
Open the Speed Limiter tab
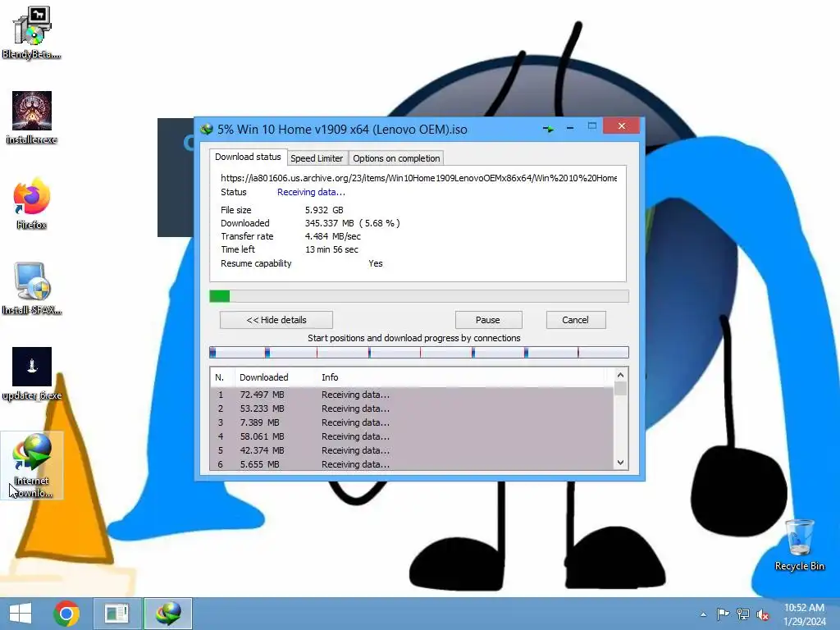[x=317, y=158]
